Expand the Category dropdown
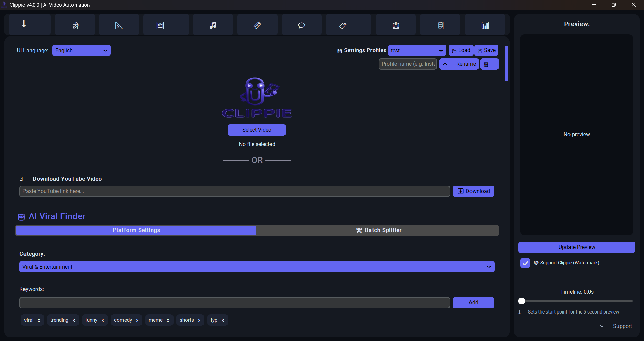The height and width of the screenshot is (341, 644). point(257,267)
